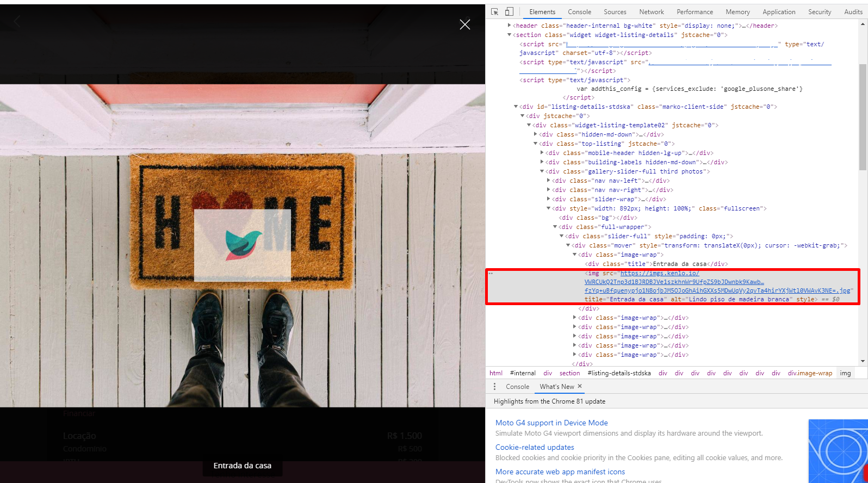Collapse the gallery-slider-full div node

tap(542, 171)
